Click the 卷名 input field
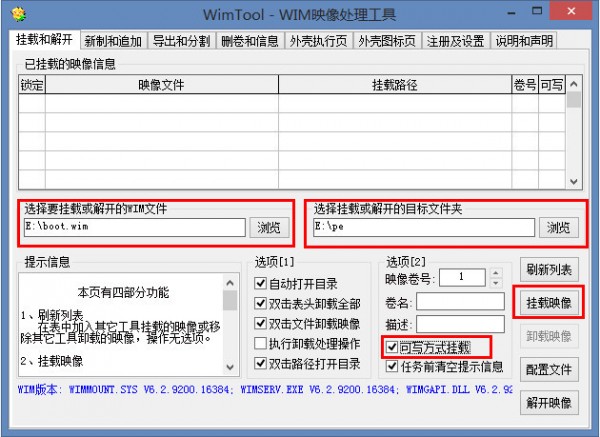 coord(460,301)
